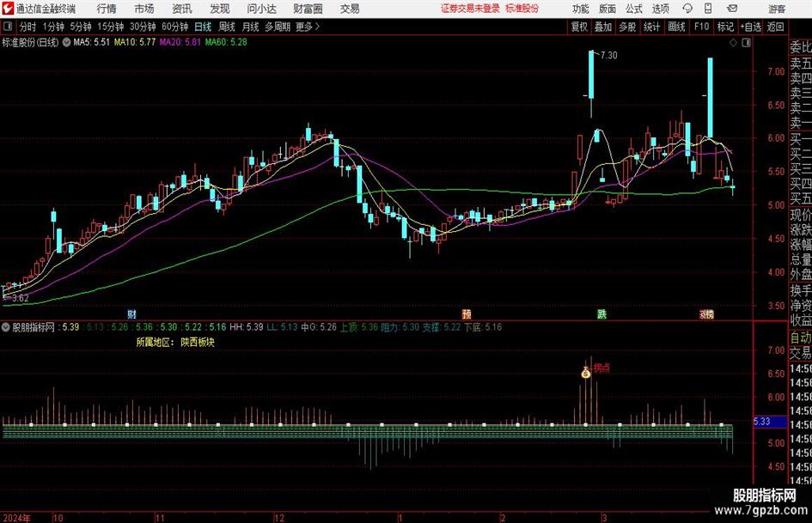Image resolution: width=812 pixels, height=523 pixels.
Task: Open the 问小达 menu
Action: coord(261,9)
